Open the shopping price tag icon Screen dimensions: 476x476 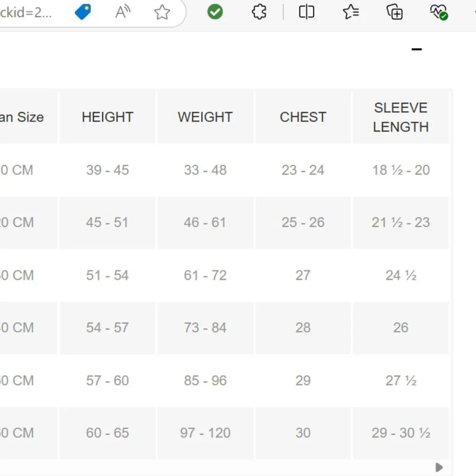[x=82, y=12]
